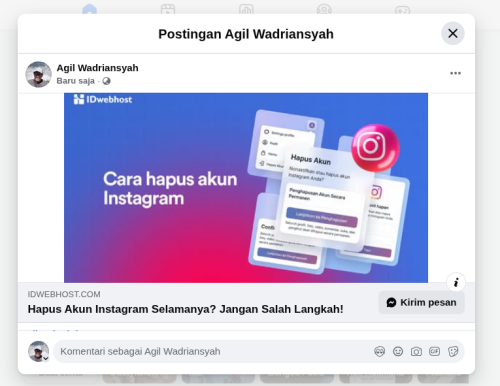This screenshot has width=500, height=386.
Task: Open the avatar sticker picker in the comment box
Action: tap(379, 351)
